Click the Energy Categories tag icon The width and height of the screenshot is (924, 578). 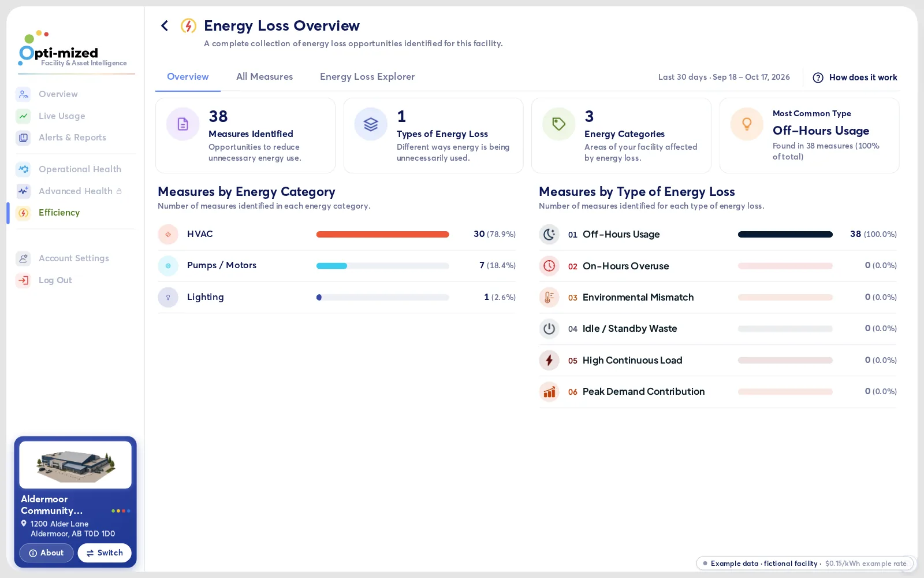[x=559, y=124]
